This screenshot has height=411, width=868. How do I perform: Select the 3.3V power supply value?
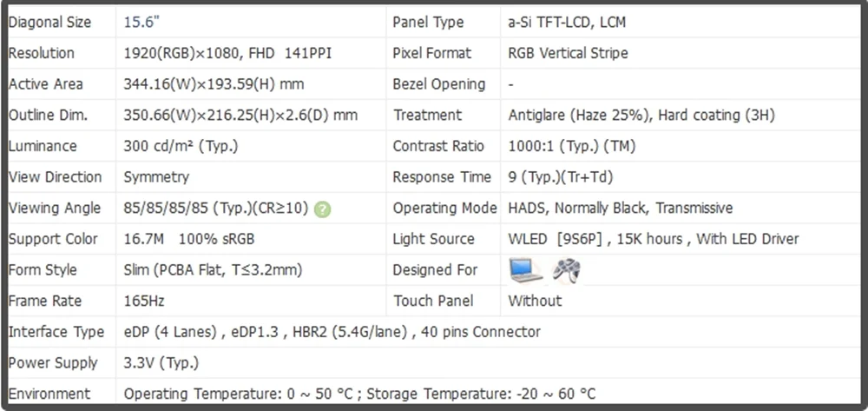(x=161, y=363)
